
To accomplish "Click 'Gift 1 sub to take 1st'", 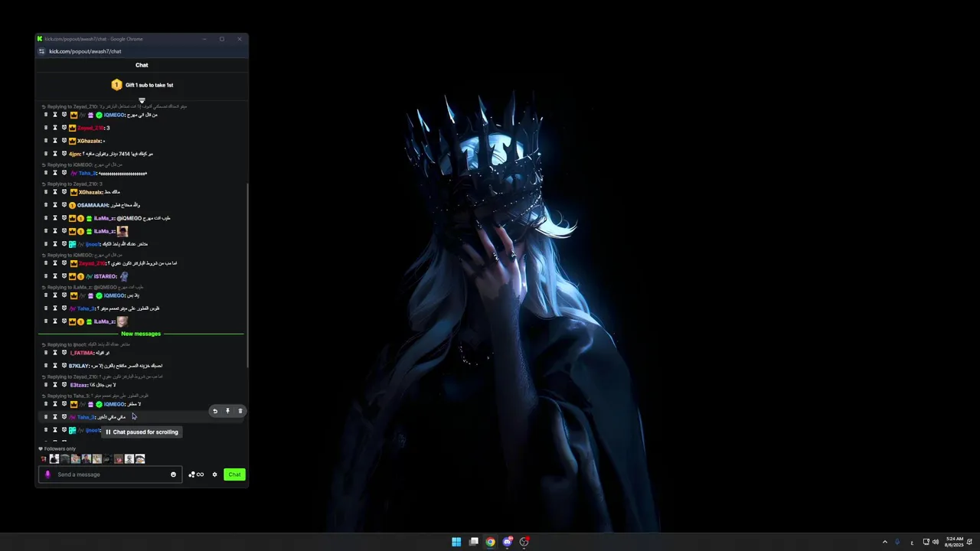I will coord(149,85).
